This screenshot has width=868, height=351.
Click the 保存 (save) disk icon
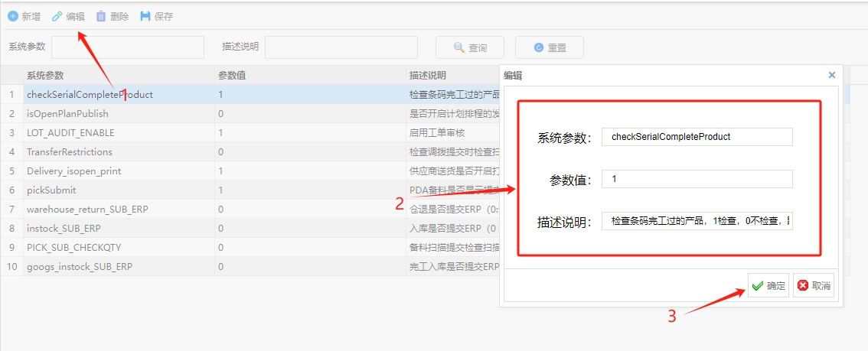[x=145, y=16]
